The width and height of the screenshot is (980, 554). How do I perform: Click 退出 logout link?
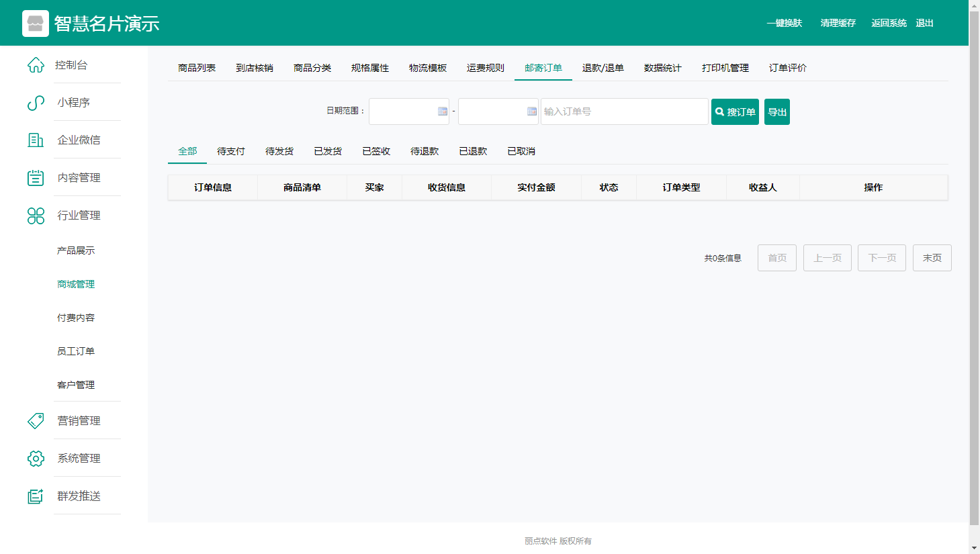click(x=925, y=23)
